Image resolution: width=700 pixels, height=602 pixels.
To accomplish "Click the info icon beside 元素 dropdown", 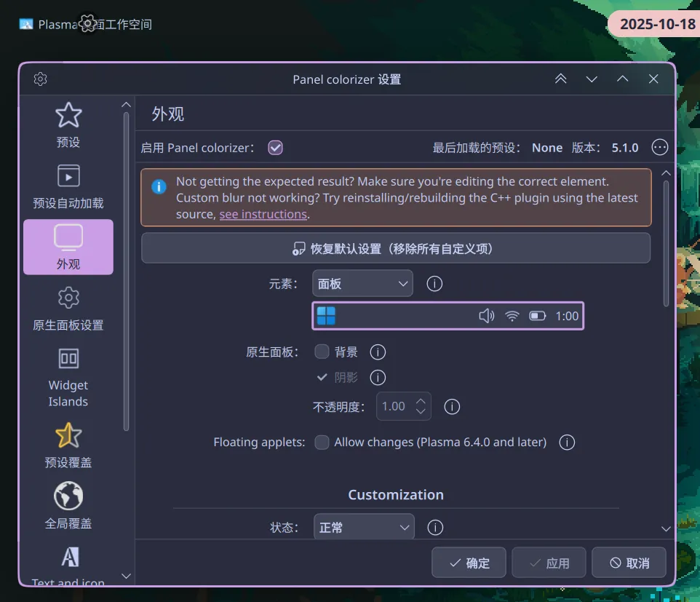I will point(434,284).
